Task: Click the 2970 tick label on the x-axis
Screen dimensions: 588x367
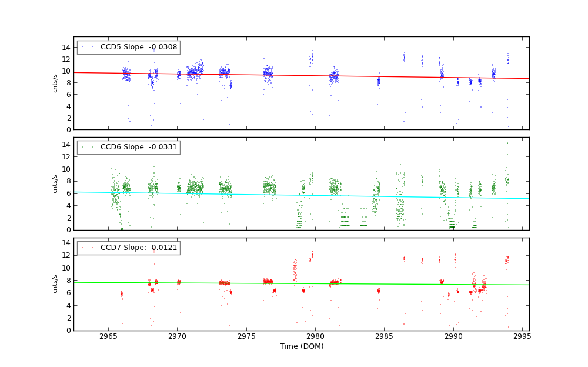Action: (177, 336)
